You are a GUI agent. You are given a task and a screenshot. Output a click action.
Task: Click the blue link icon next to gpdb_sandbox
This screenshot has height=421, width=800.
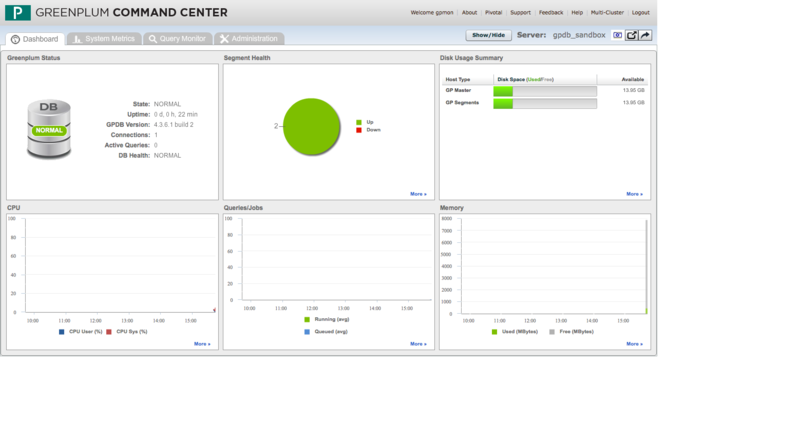coord(618,35)
